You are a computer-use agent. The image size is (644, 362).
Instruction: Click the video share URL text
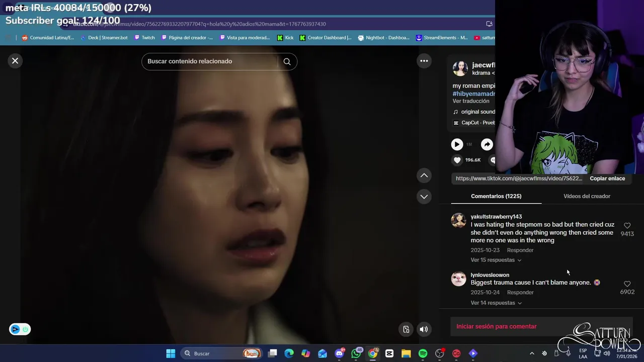[519, 178]
